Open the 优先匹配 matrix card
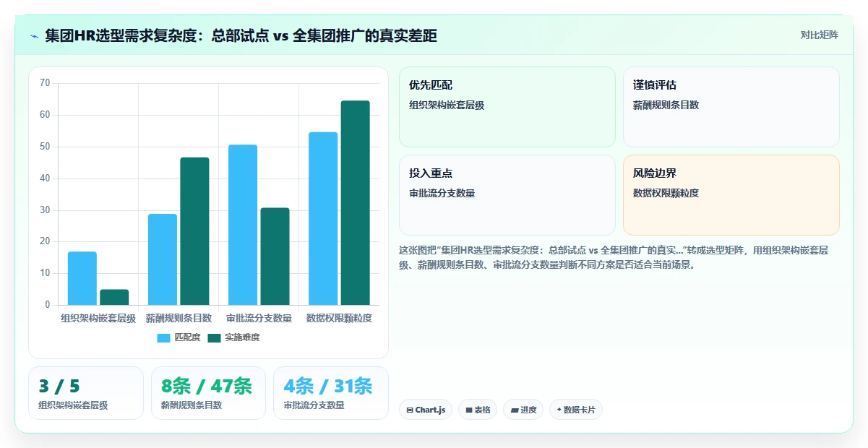 507,107
